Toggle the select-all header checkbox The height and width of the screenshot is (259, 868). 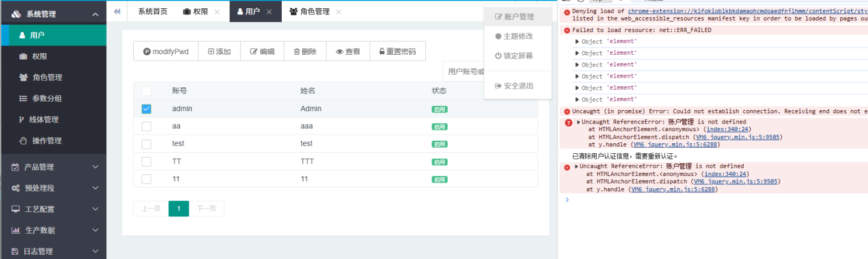click(146, 91)
